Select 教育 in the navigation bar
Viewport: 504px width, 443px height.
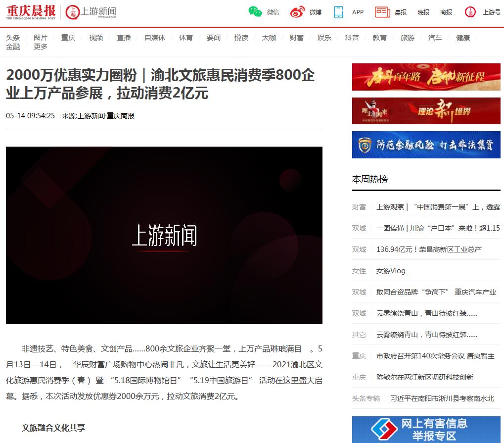tap(379, 38)
